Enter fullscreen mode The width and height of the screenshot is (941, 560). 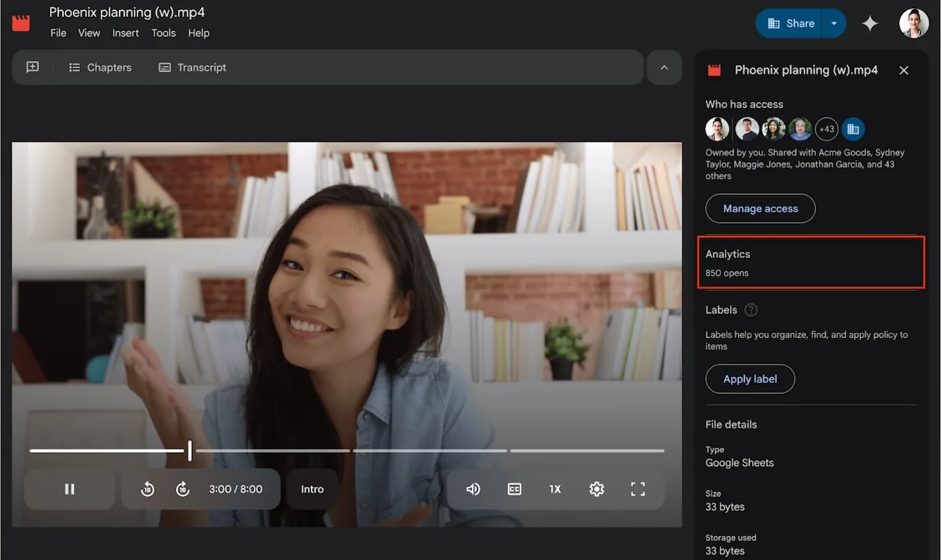click(x=637, y=489)
